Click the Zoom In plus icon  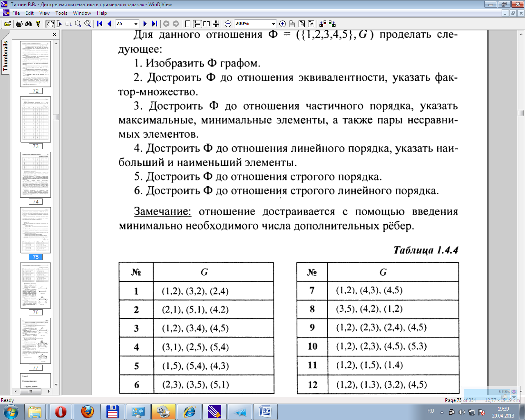283,24
